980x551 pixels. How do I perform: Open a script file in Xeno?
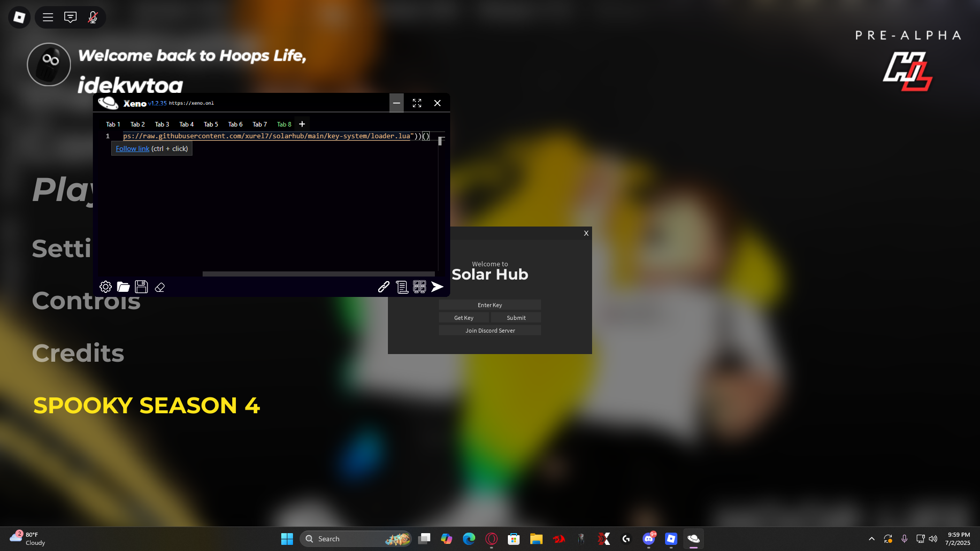coord(123,287)
